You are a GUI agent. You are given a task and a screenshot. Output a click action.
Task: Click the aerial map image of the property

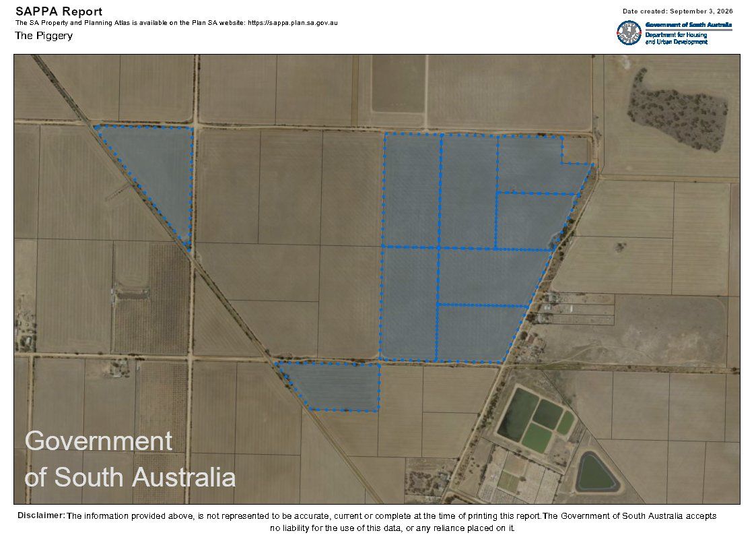pos(377,279)
